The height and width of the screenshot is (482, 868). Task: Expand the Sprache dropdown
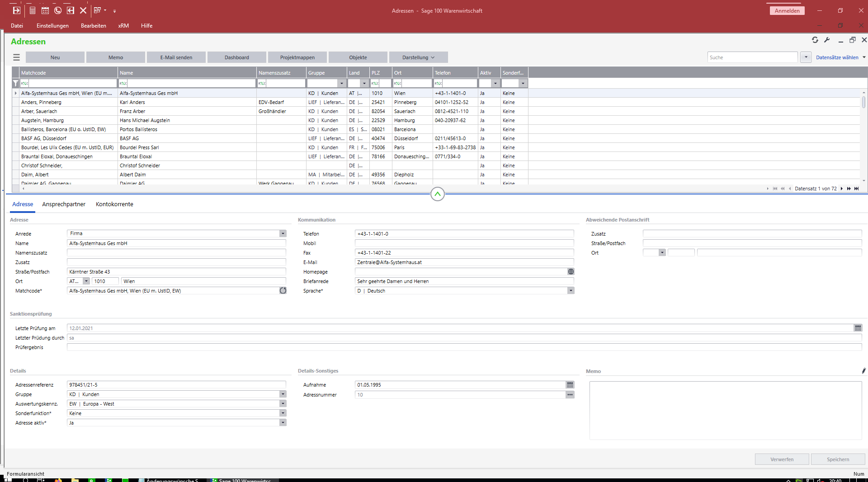(571, 291)
